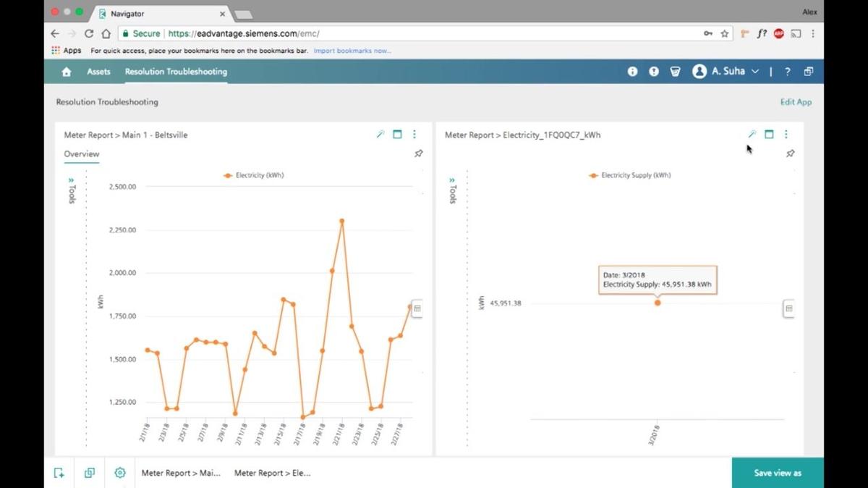Click wand icon on Electricity_1FQ0QC7_kWh panel
The width and height of the screenshot is (868, 488).
pos(752,134)
